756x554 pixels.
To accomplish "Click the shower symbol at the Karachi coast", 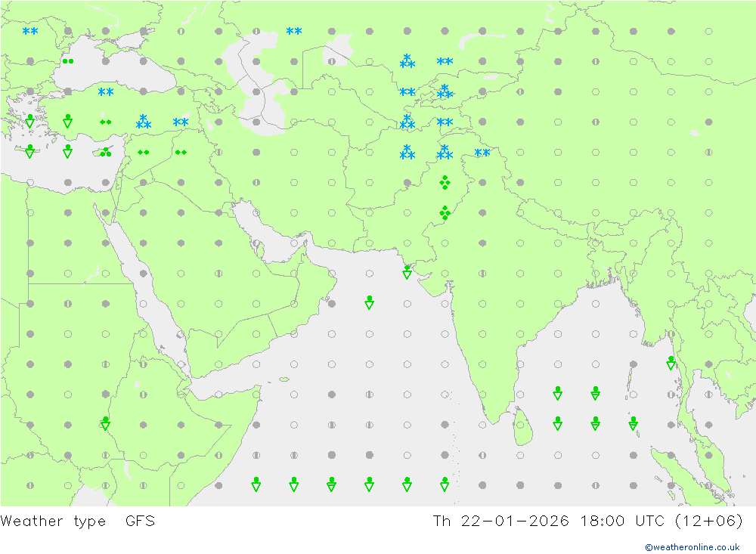I will click(407, 272).
